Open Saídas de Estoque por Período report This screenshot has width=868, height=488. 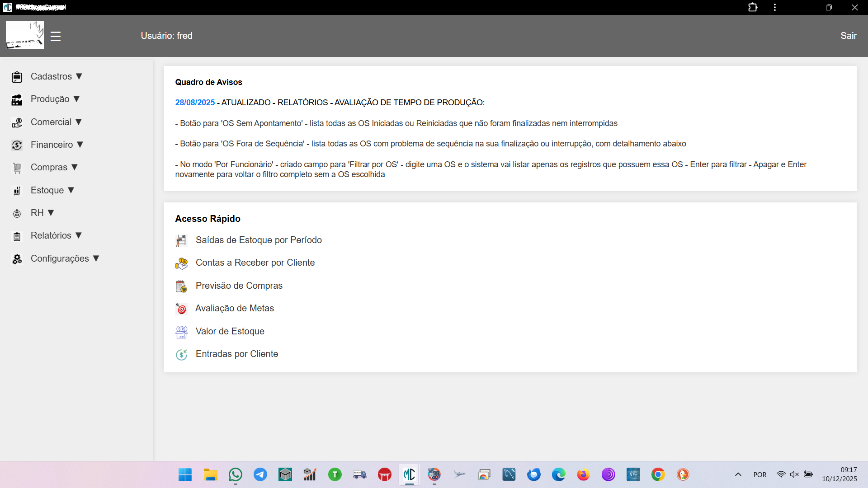[x=258, y=240]
